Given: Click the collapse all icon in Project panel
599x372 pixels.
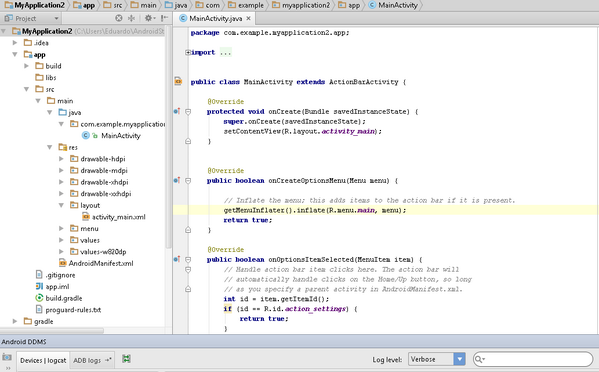Looking at the screenshot, I should pos(131,18).
